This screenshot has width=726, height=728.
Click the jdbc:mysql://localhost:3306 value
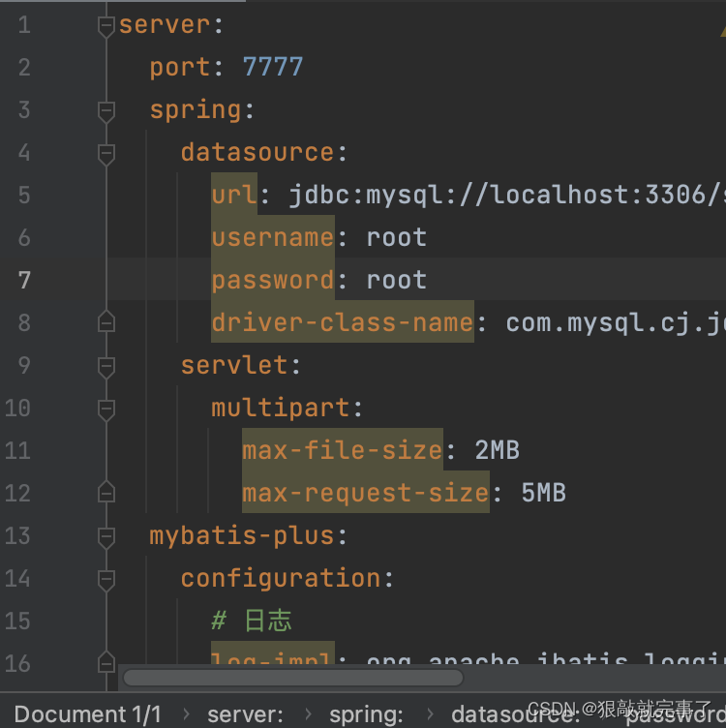pyautogui.click(x=507, y=195)
